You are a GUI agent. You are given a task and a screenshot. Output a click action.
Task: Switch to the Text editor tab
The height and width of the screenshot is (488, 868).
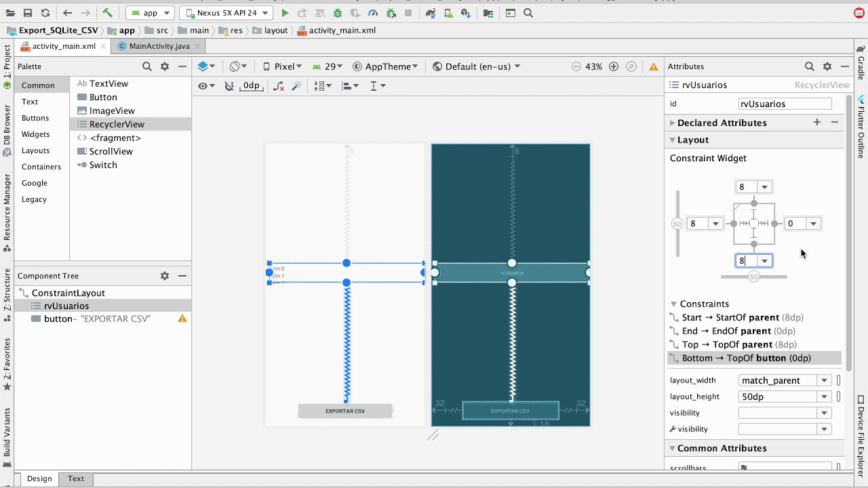(76, 479)
